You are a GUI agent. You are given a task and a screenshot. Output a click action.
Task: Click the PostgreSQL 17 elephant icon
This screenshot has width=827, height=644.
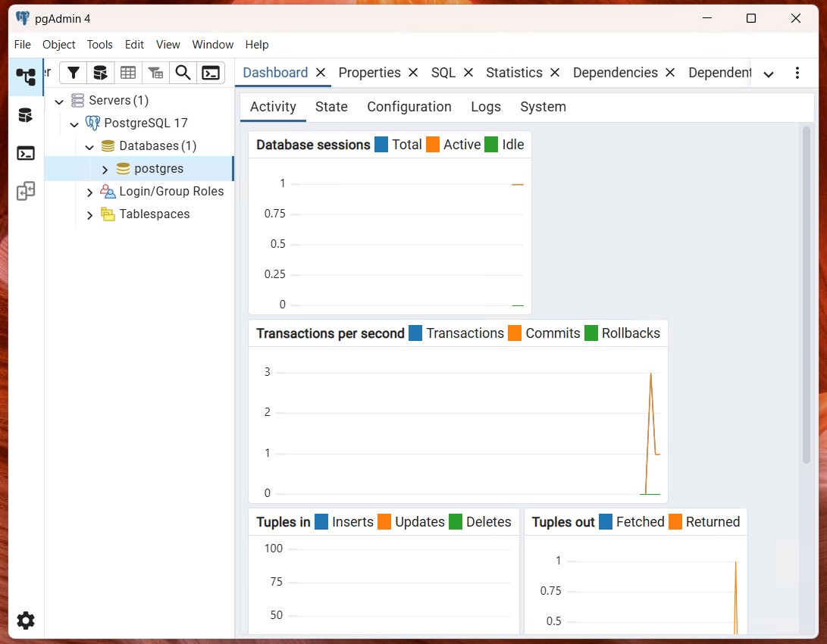coord(92,123)
